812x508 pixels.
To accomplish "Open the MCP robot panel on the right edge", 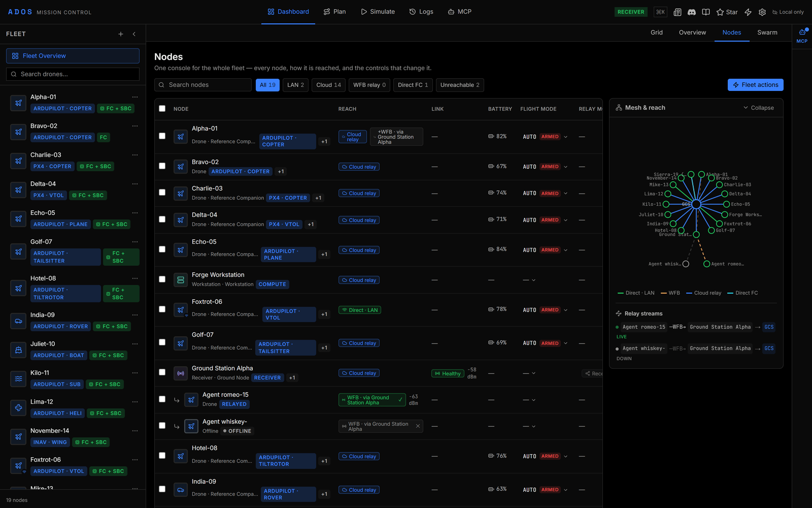I will [802, 36].
